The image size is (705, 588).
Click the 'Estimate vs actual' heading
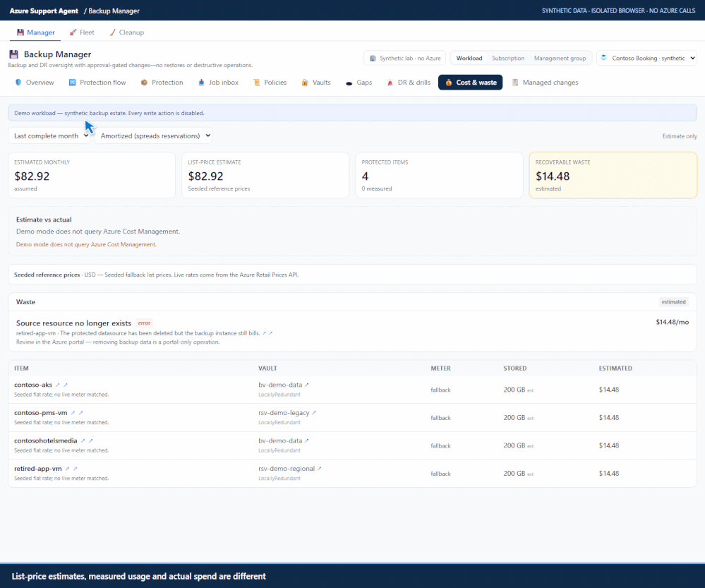[x=44, y=220]
